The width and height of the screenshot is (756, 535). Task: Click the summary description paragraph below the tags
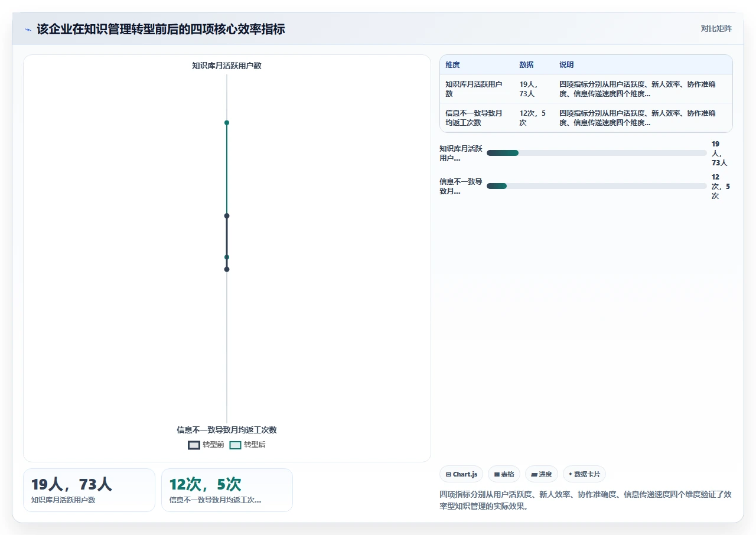pos(585,500)
